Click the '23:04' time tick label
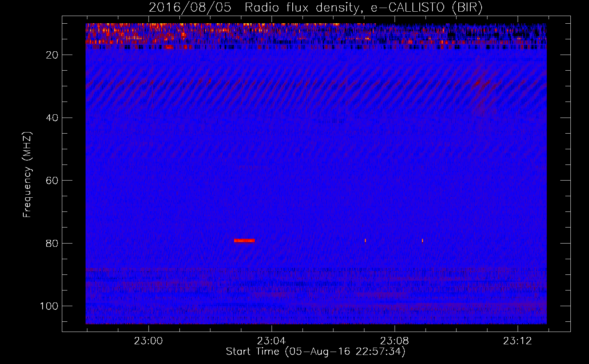 (x=271, y=341)
